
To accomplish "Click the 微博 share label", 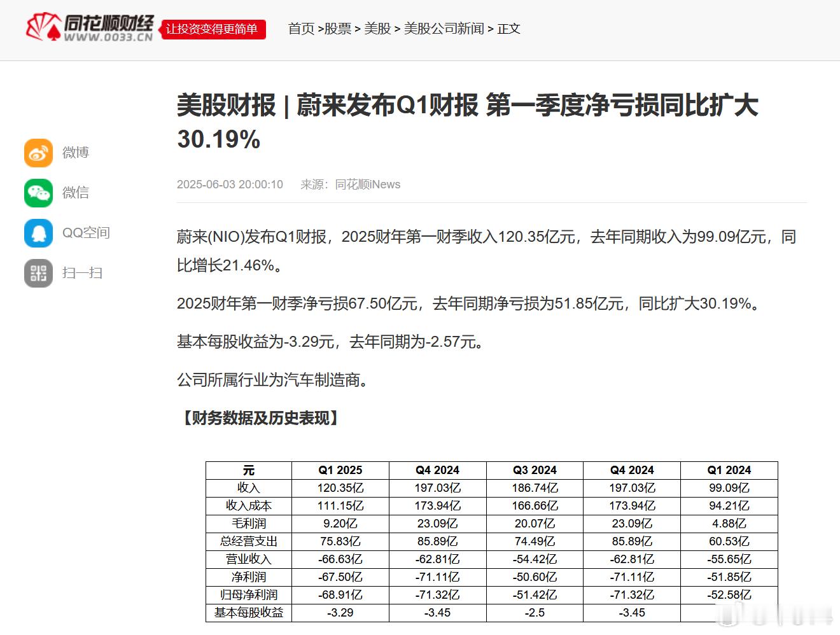I will click(x=76, y=153).
